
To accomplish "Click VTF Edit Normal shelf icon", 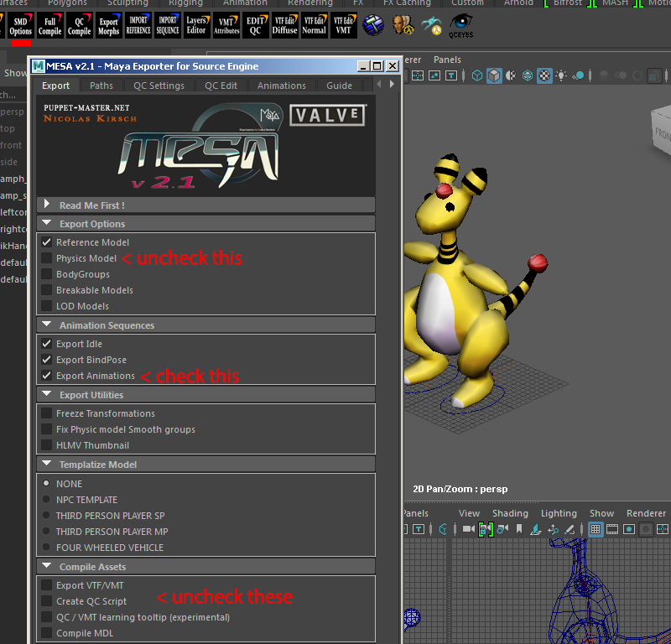I will coord(314,26).
